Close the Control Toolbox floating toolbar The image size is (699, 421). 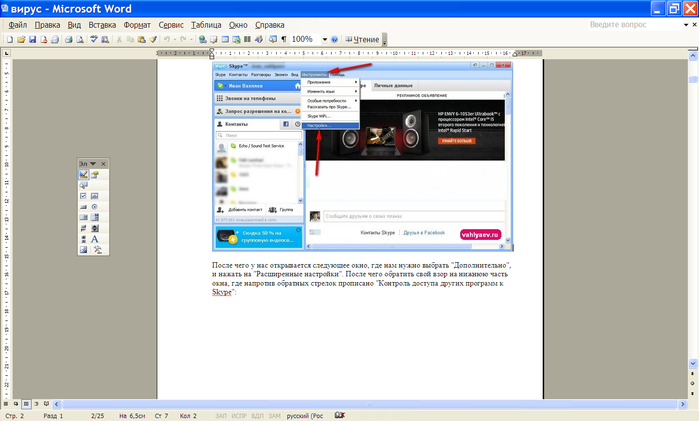tap(103, 164)
